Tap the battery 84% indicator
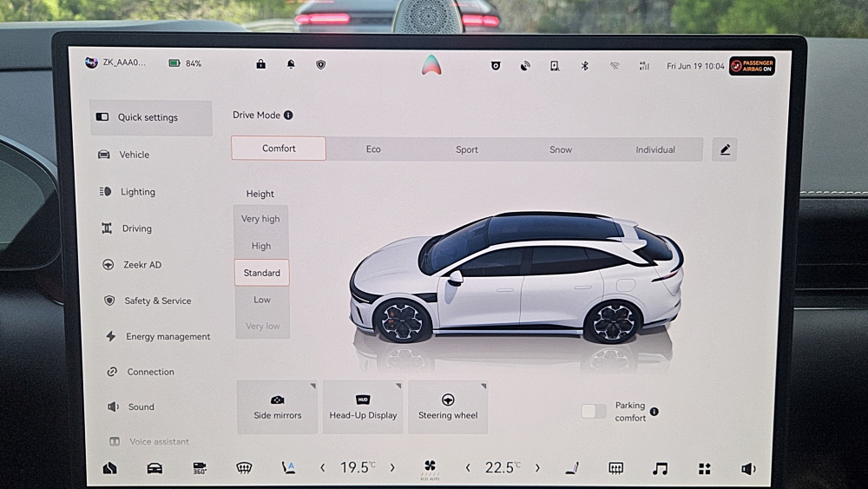Screen dimensions: 868x489 (185, 63)
